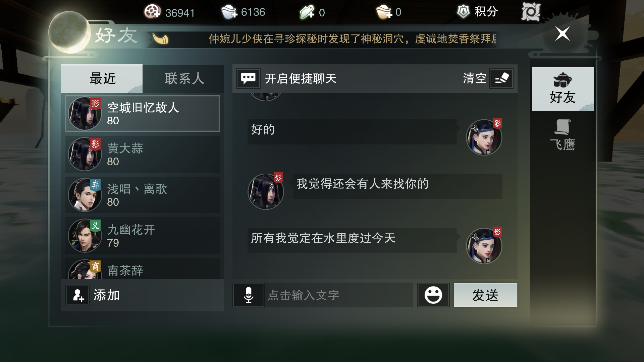Viewport: 644px width, 362px height.
Task: Send the message with 发送
Action: (485, 295)
